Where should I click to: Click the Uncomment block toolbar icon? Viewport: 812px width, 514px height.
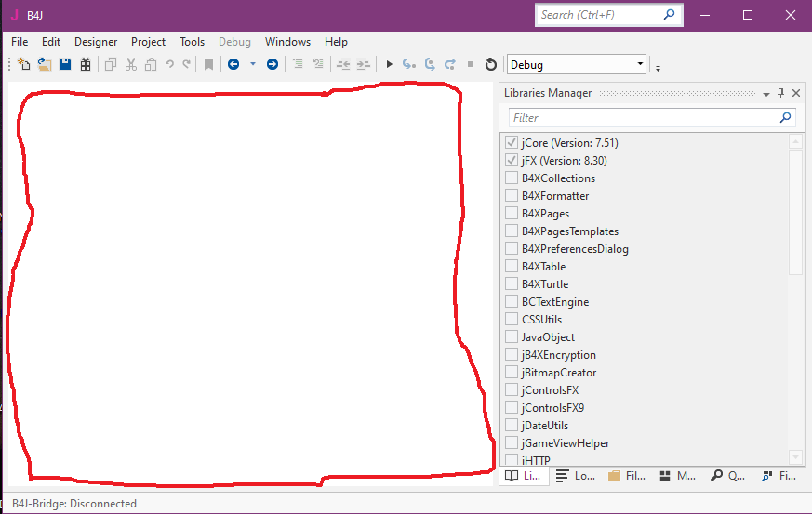pos(318,64)
